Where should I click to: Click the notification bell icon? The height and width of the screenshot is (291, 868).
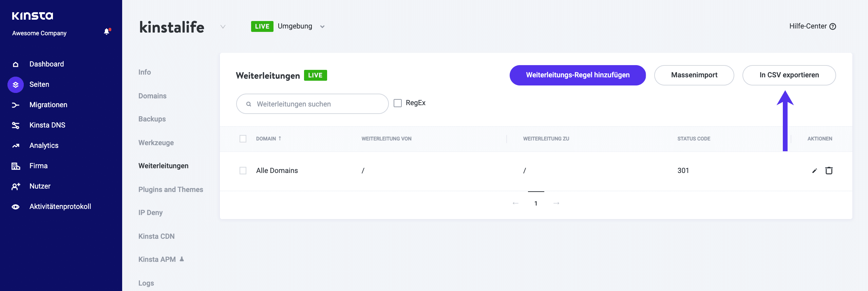click(x=107, y=32)
